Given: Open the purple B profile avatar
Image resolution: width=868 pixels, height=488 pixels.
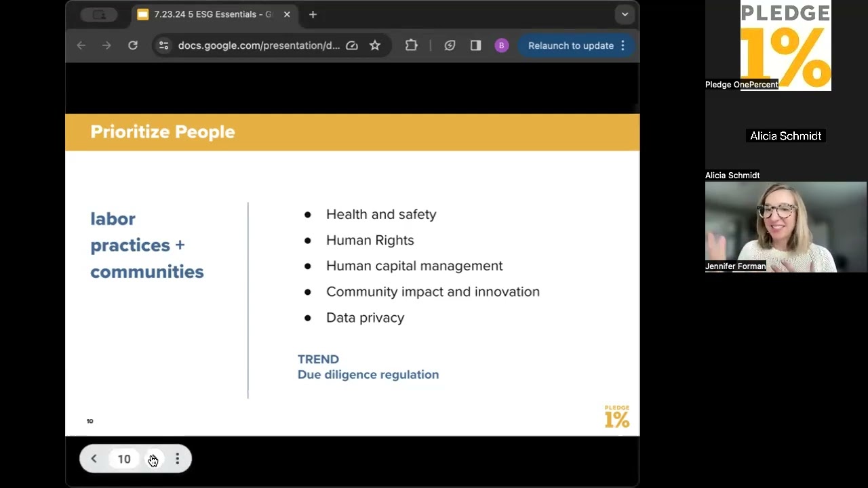Looking at the screenshot, I should click(x=501, y=45).
